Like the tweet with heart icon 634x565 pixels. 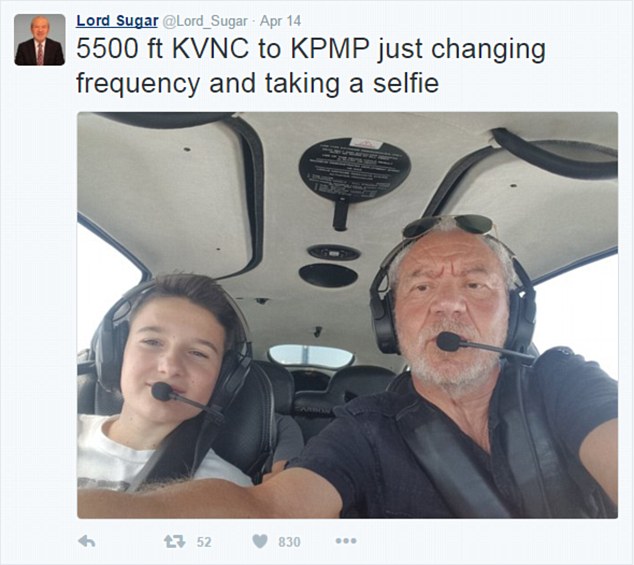point(260,541)
